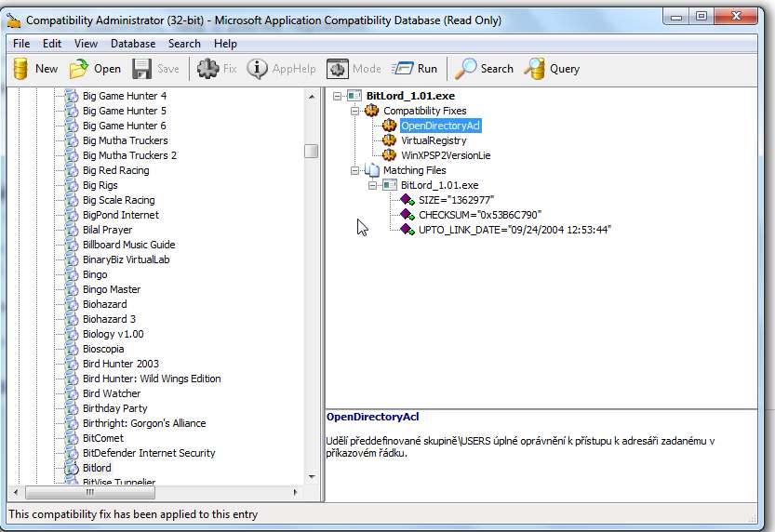The width and height of the screenshot is (775, 532).
Task: Select BitDefender Internet Security
Action: [149, 453]
